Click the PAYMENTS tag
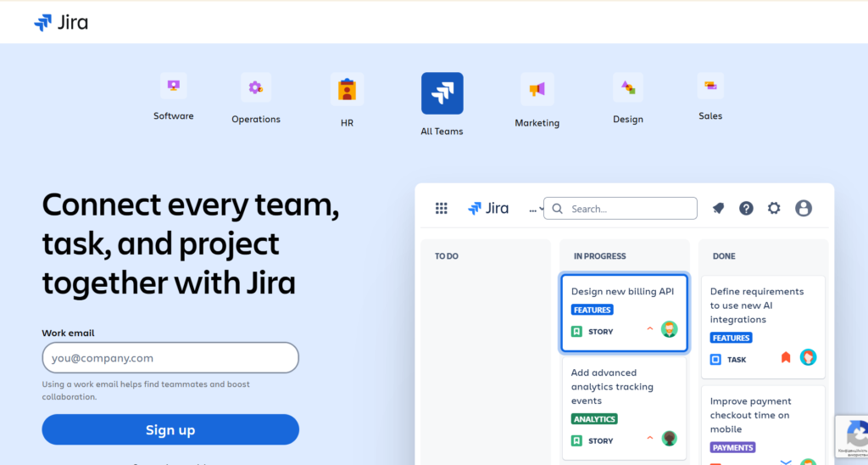868x465 pixels. [x=732, y=447]
